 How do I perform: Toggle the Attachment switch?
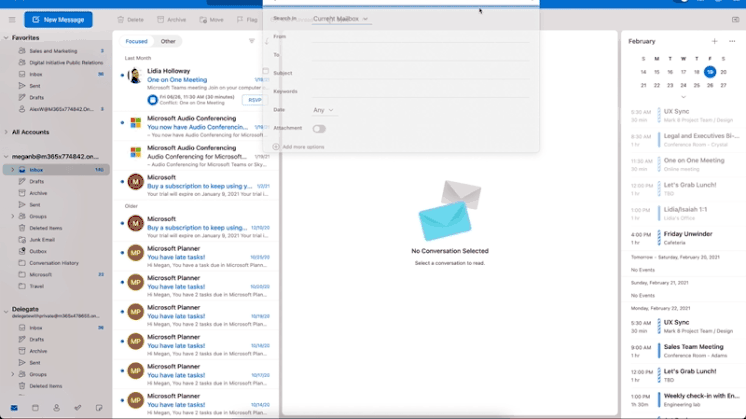coord(319,128)
